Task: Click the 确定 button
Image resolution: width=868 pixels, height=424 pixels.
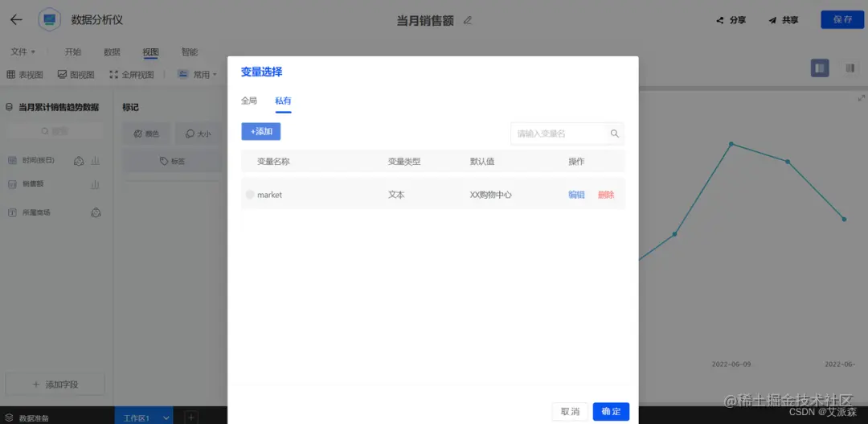Action: 611,411
